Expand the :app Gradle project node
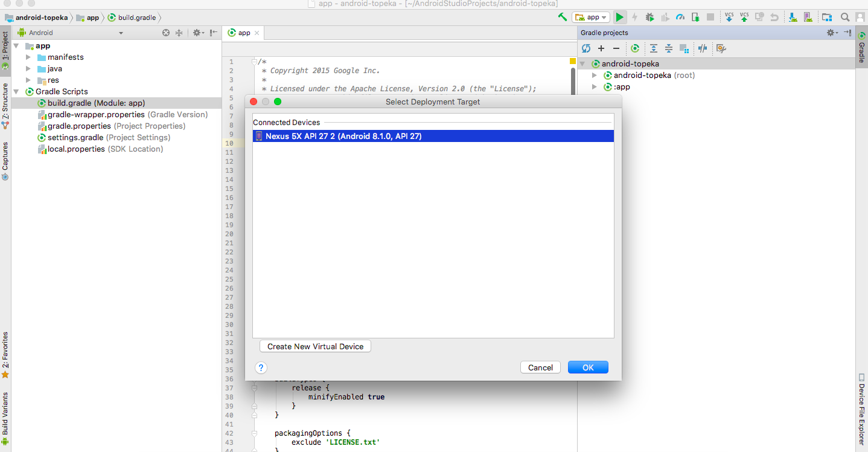The width and height of the screenshot is (868, 452). coord(595,87)
